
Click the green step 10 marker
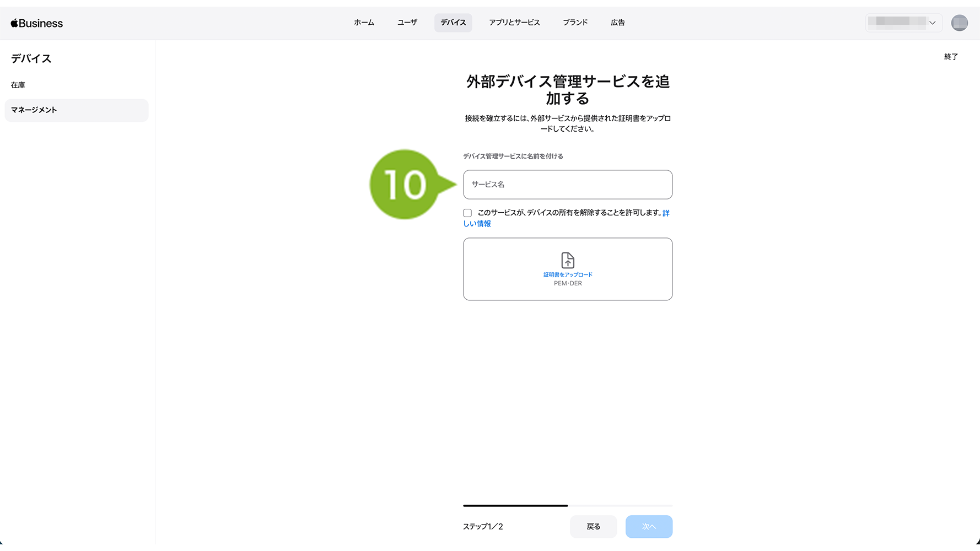[406, 185]
